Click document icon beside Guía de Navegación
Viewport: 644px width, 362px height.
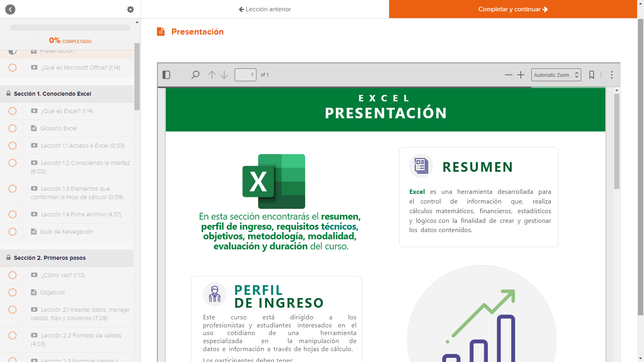[34, 232]
